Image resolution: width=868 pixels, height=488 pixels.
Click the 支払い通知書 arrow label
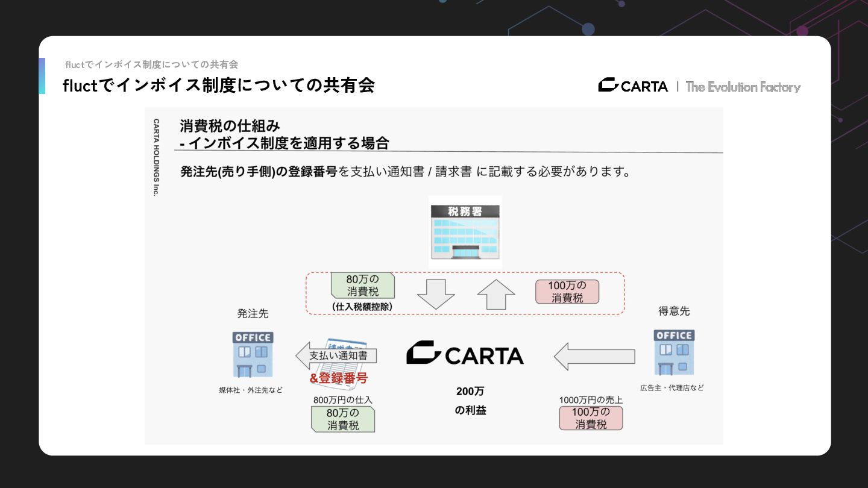point(336,355)
